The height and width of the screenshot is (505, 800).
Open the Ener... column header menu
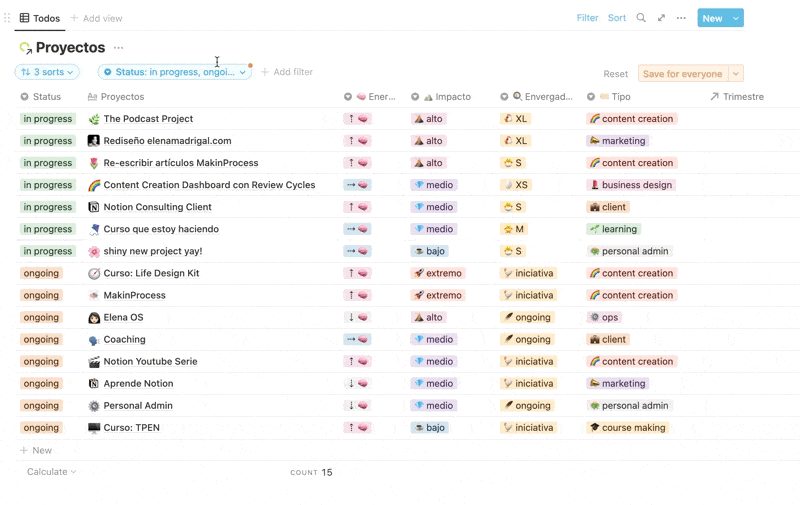pos(370,96)
